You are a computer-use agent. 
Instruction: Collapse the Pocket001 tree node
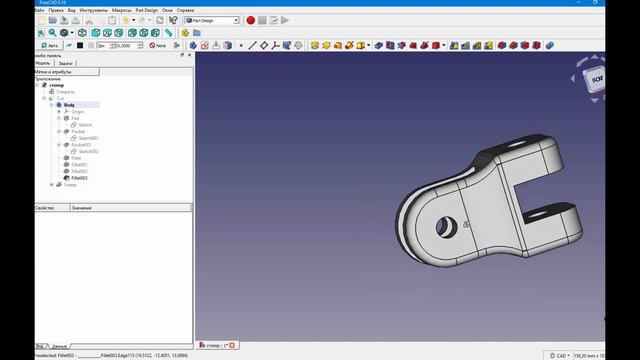(59, 145)
